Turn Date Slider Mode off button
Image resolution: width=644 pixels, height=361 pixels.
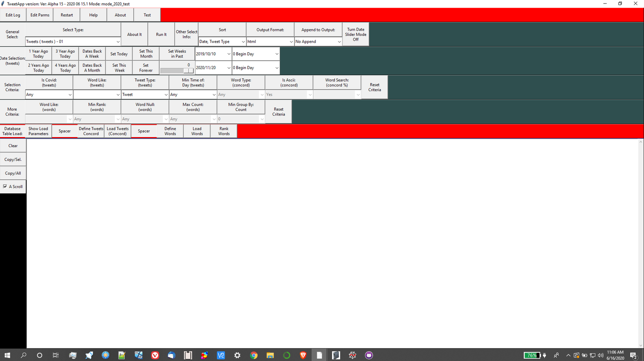point(355,35)
